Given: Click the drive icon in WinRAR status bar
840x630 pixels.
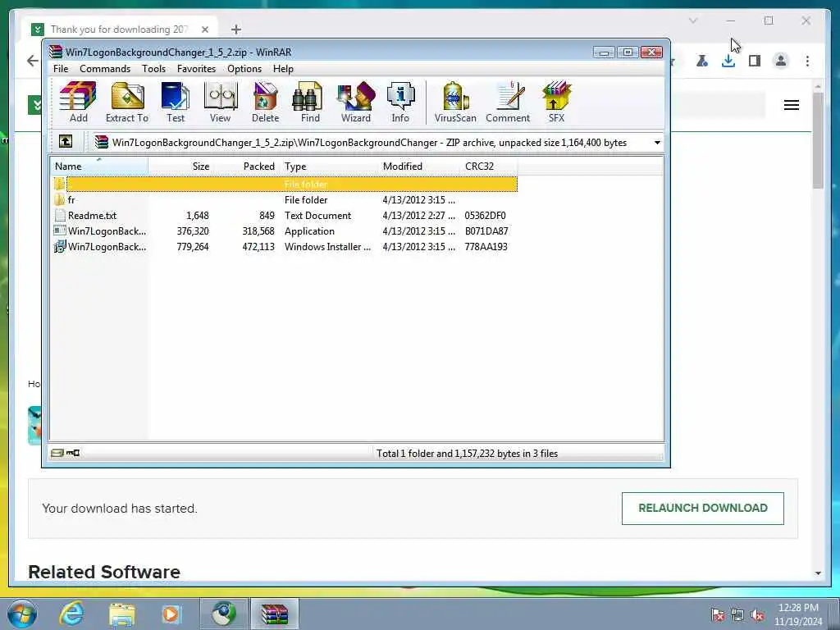Looking at the screenshot, I should pyautogui.click(x=57, y=453).
